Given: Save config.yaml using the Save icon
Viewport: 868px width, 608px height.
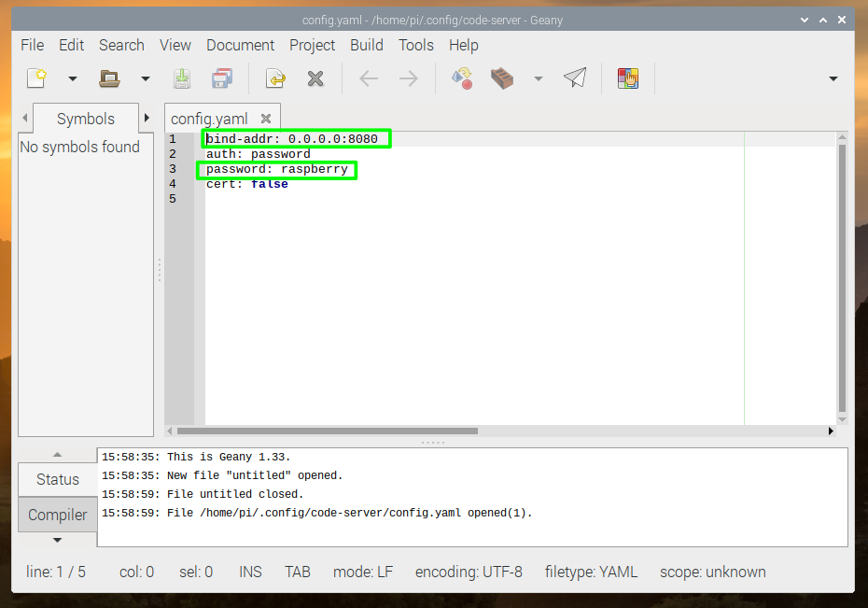Looking at the screenshot, I should pos(181,78).
